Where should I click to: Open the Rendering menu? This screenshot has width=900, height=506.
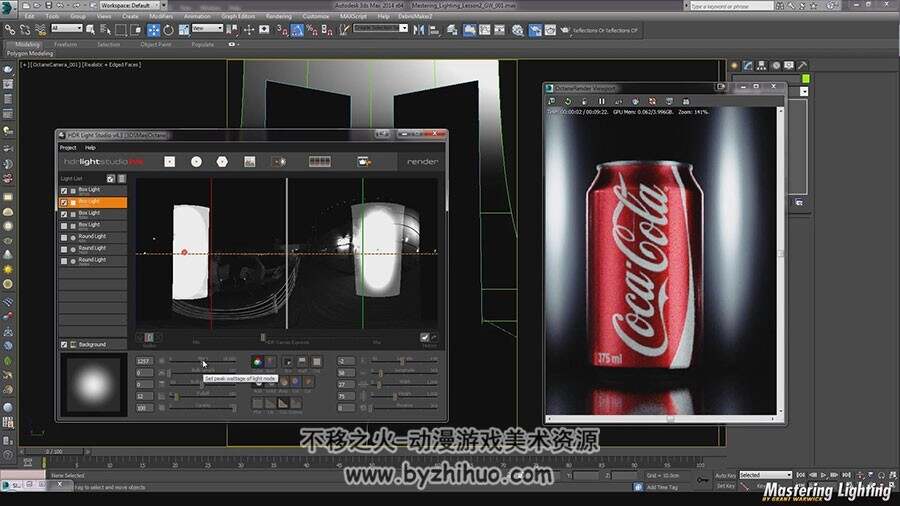click(279, 17)
